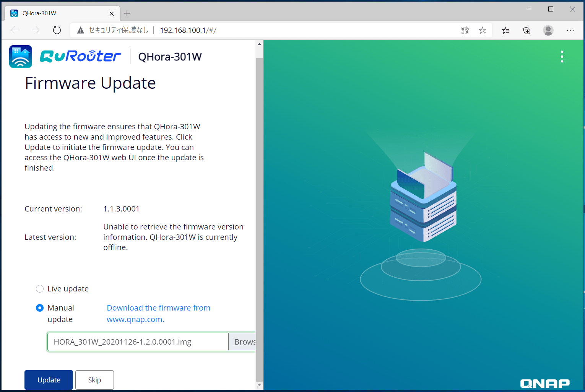
Task: Open Download the firmware from www.qnap.com link
Action: pos(159,314)
